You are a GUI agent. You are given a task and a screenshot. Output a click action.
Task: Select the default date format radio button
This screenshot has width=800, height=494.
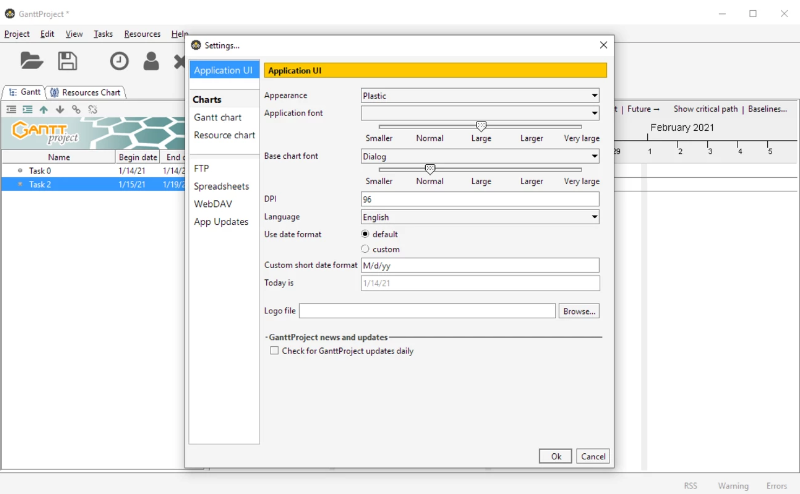coord(366,234)
